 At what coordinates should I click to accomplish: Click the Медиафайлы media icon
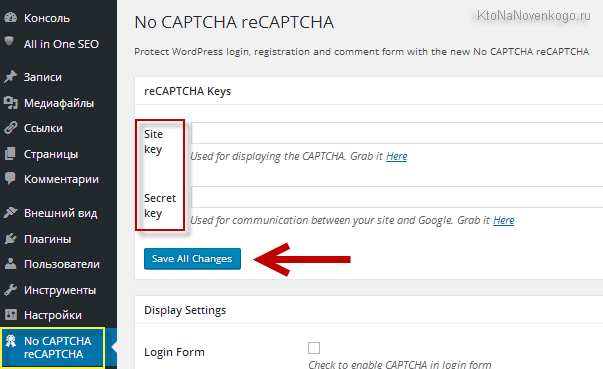click(x=10, y=103)
